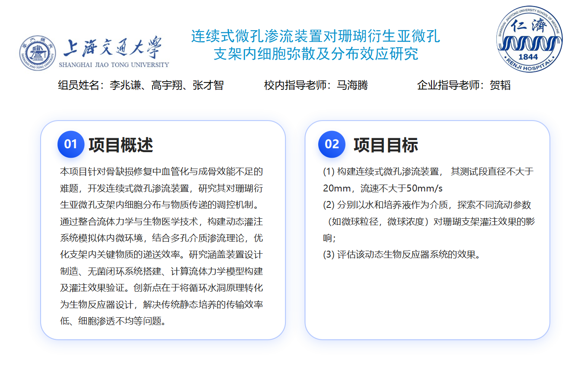Click the campus advisor name 马海腾
The image size is (588, 392).
(x=352, y=85)
